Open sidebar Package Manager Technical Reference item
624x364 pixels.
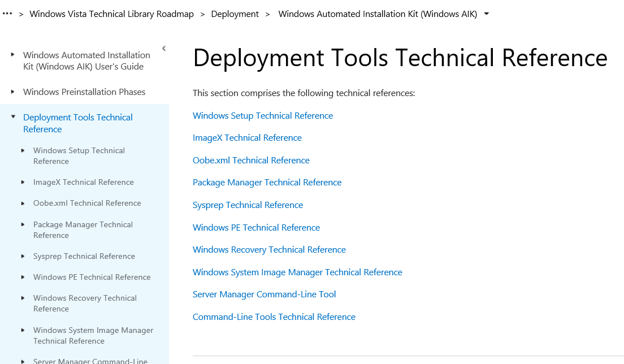click(83, 230)
